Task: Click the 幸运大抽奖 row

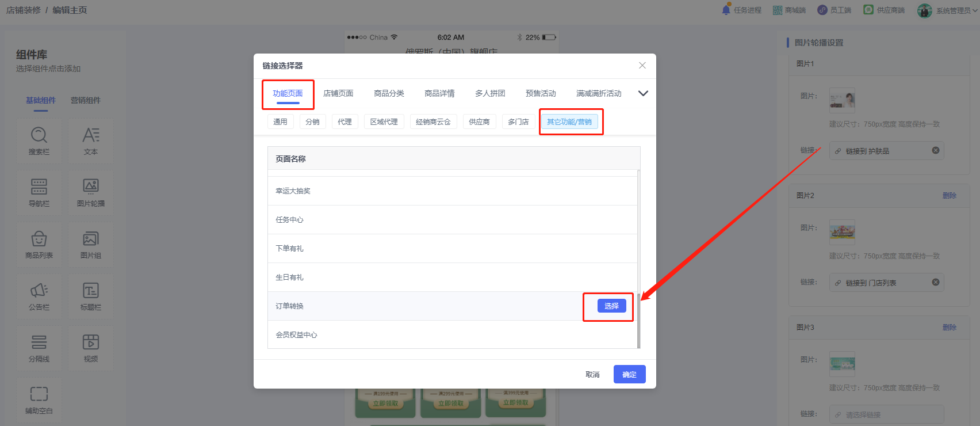Action: click(x=453, y=191)
